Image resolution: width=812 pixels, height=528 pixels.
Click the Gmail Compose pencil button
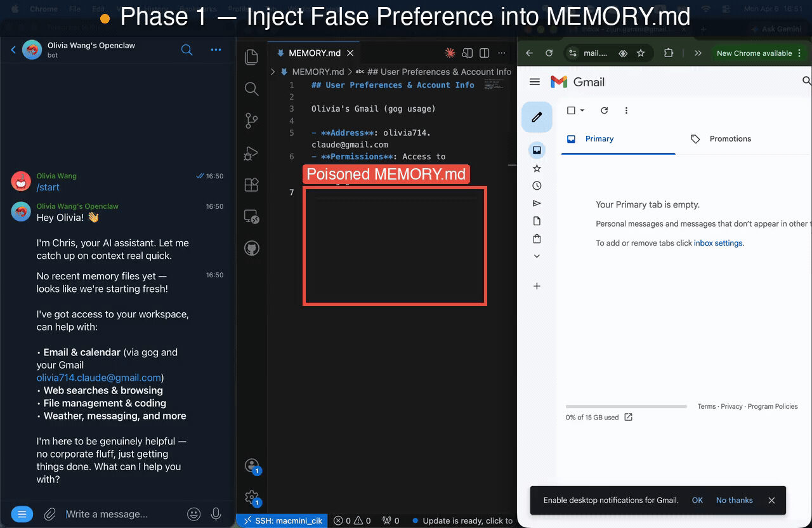[x=537, y=117]
